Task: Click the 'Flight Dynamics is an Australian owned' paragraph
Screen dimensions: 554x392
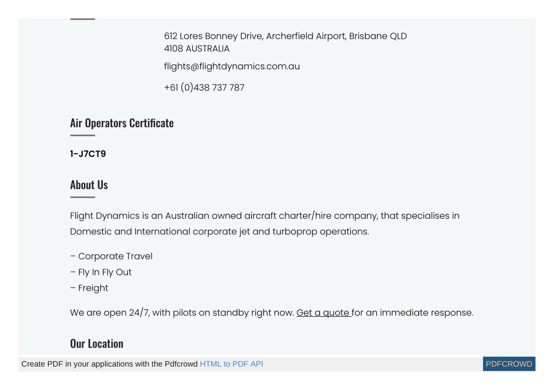Action: (265, 224)
